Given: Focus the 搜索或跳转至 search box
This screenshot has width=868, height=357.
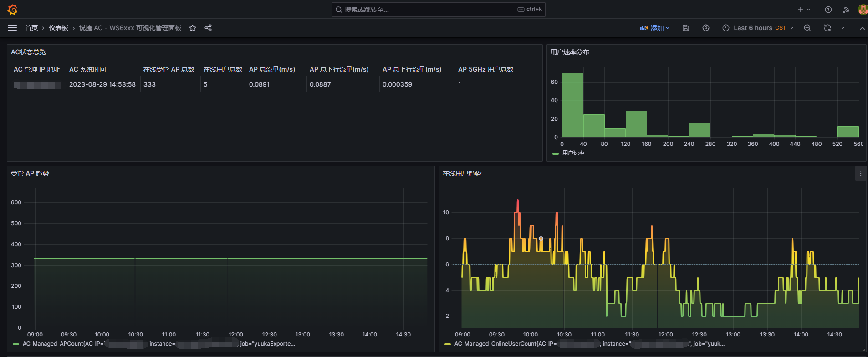Looking at the screenshot, I should pyautogui.click(x=438, y=10).
